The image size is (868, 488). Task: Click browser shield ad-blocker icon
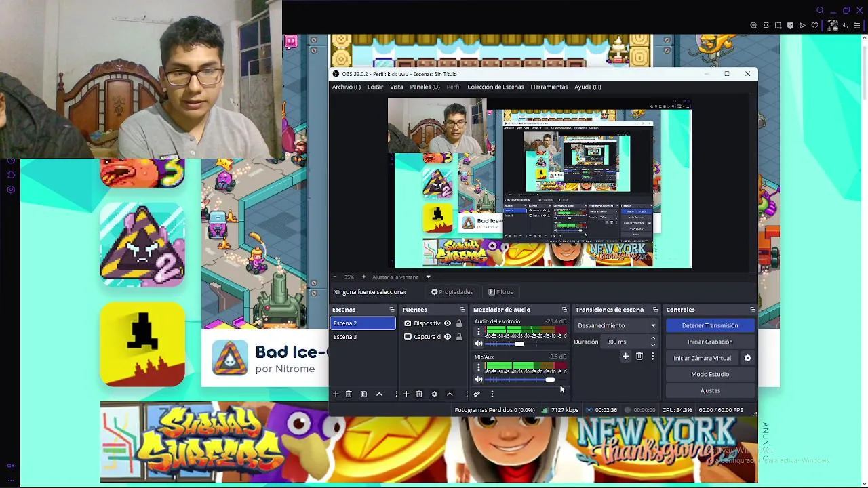click(790, 26)
